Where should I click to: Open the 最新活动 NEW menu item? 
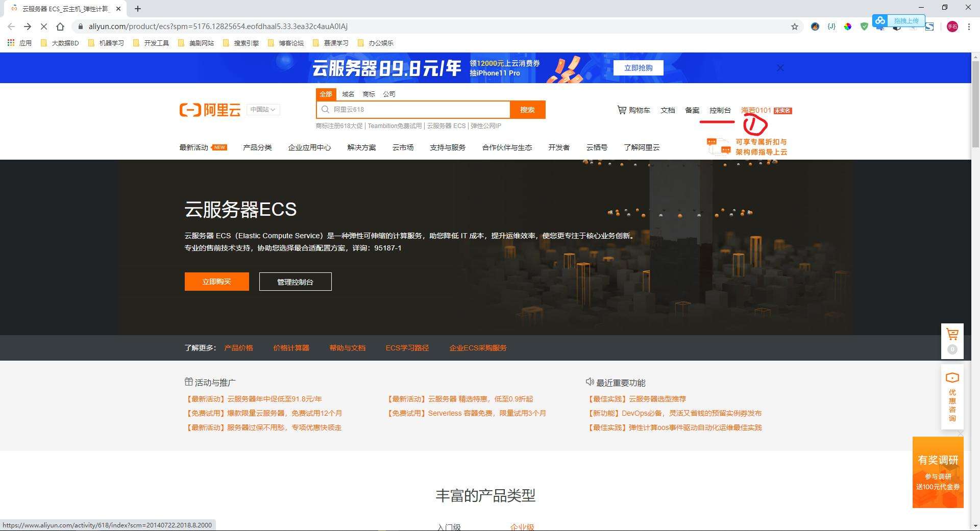point(203,147)
